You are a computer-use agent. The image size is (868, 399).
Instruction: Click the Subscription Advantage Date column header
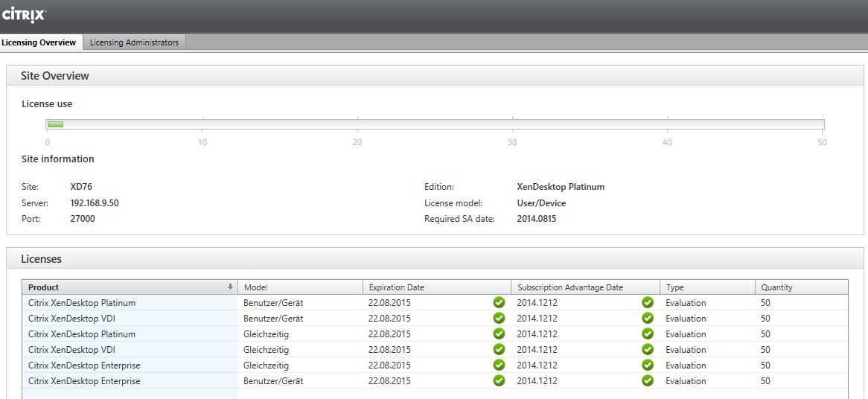tap(569, 287)
